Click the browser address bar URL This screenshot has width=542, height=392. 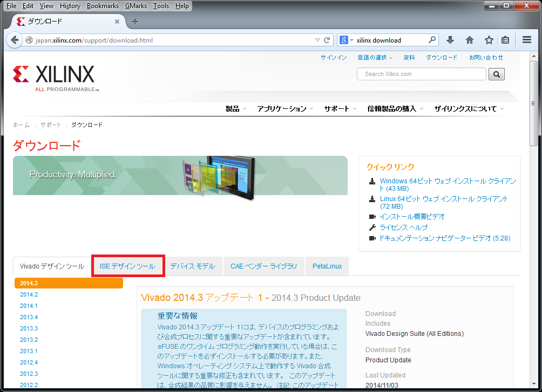pyautogui.click(x=94, y=40)
